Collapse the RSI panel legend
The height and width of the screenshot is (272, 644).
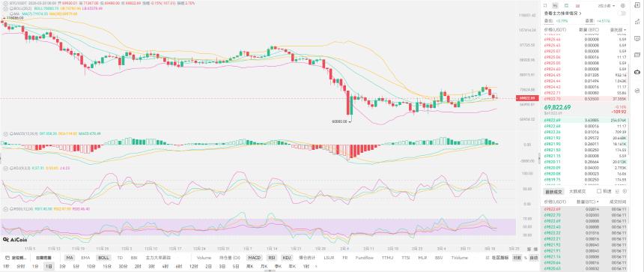[5, 209]
